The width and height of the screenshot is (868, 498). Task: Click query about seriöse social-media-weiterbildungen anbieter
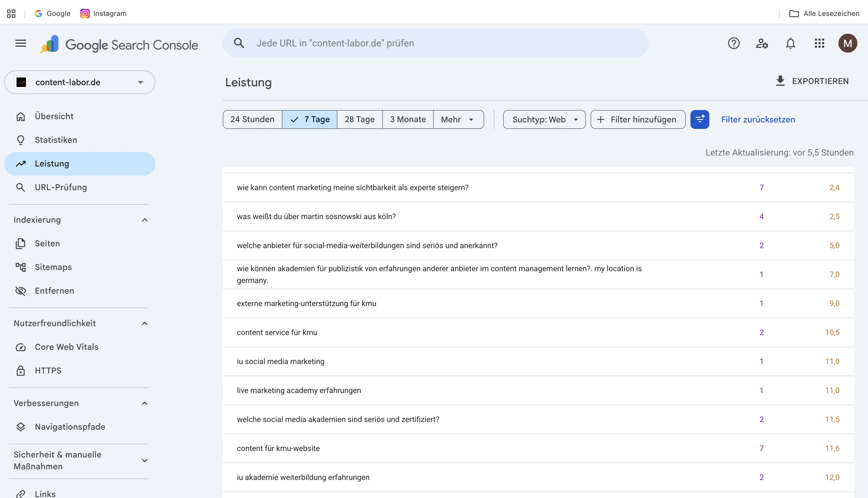367,245
